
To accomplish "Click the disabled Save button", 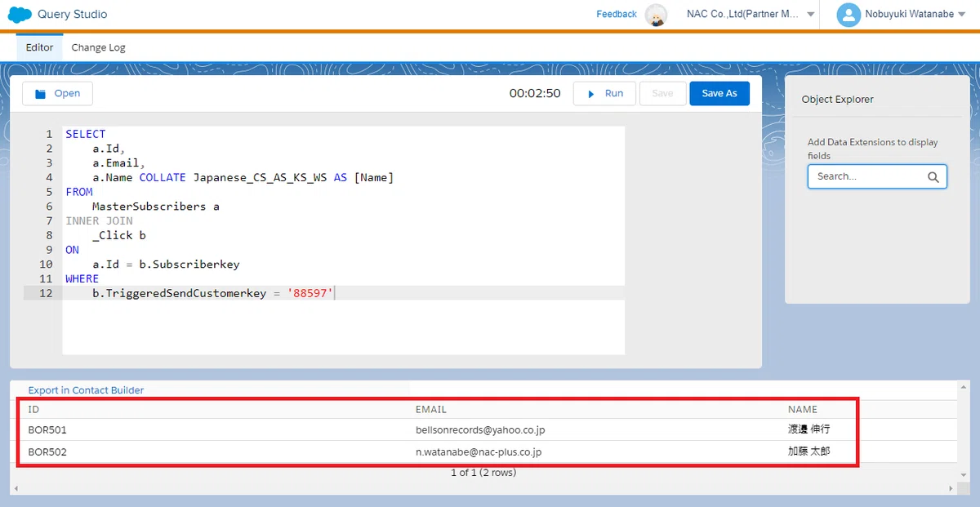I will pyautogui.click(x=662, y=93).
